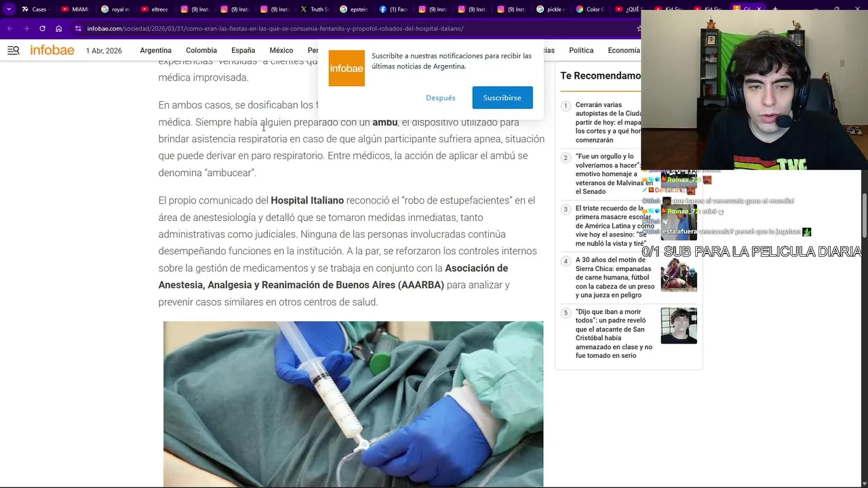Image resolution: width=868 pixels, height=488 pixels.
Task: Go forward to the next page
Action: (x=26, y=28)
